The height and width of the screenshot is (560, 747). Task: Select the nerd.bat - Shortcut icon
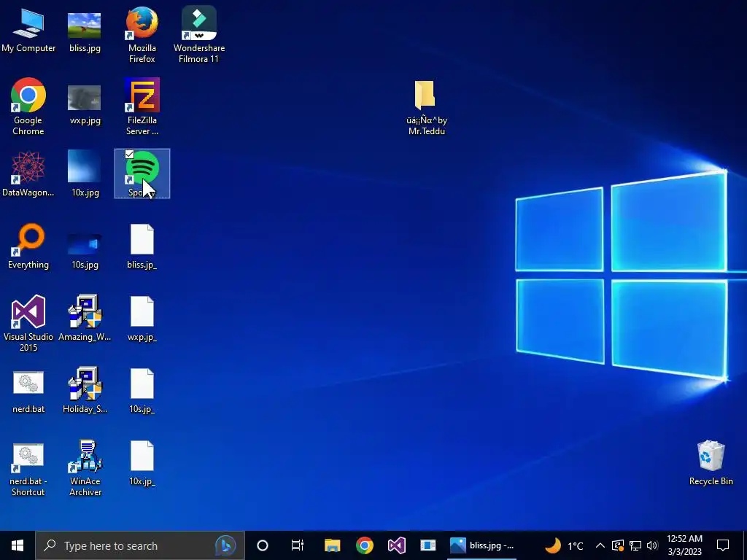point(28,470)
